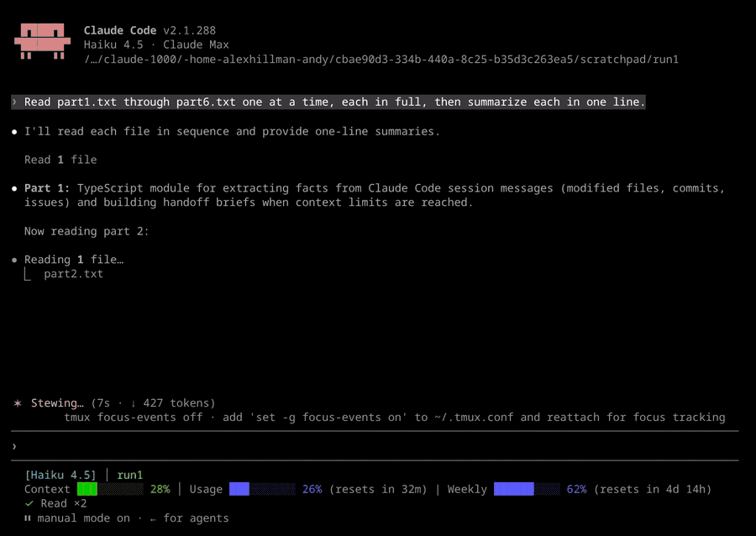Click the '62%' weekly percentage
Image resolution: width=756 pixels, height=536 pixels.
(x=576, y=489)
